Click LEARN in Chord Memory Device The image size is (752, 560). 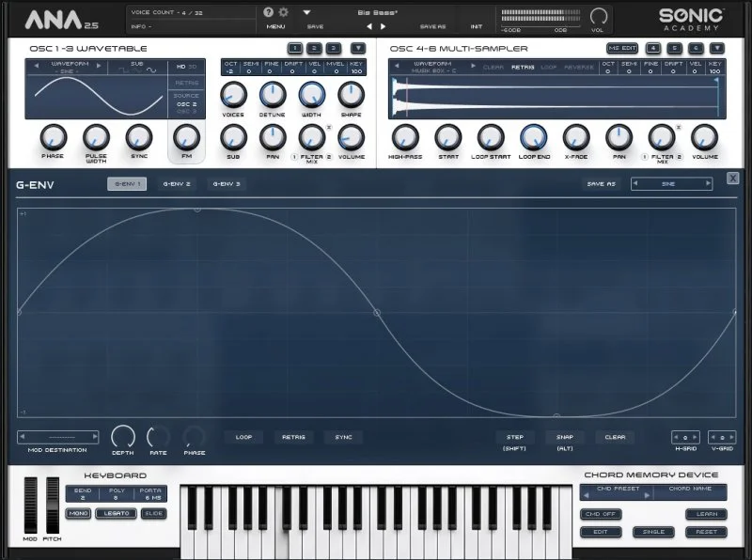tap(707, 514)
